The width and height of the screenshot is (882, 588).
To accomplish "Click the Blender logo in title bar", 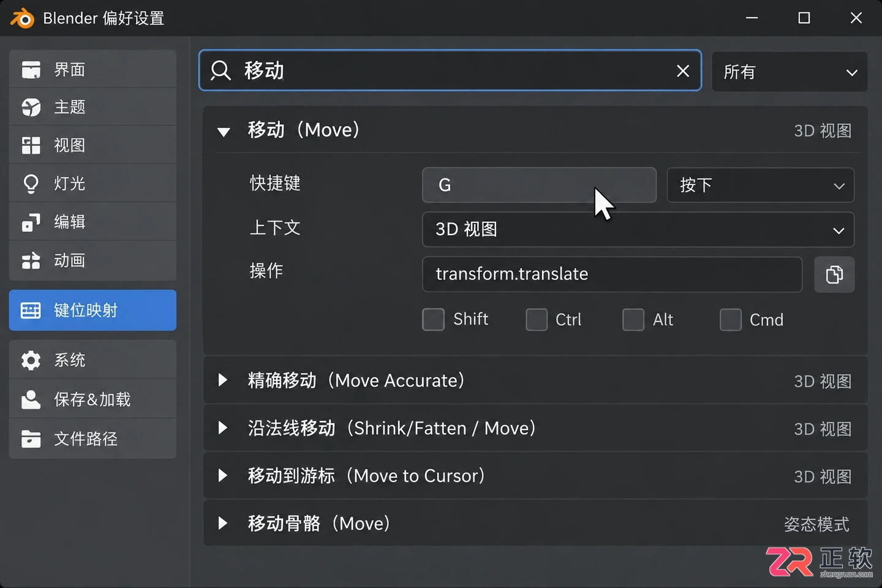I will click(22, 18).
